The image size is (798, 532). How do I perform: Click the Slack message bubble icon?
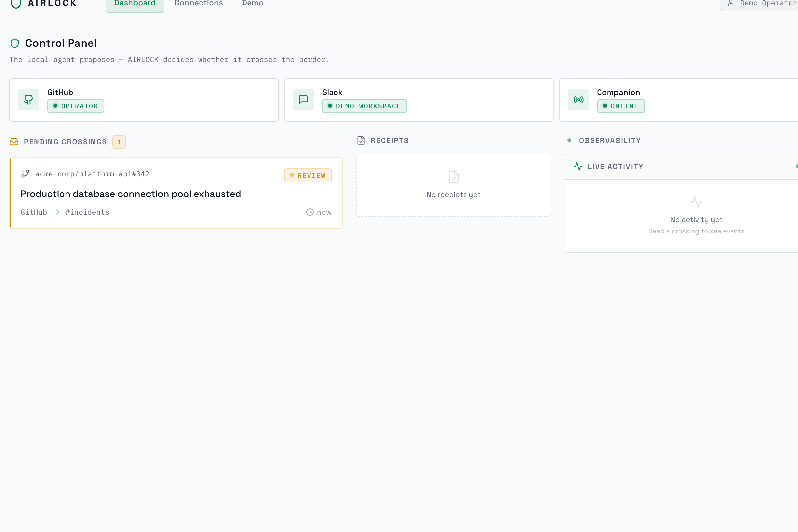303,100
